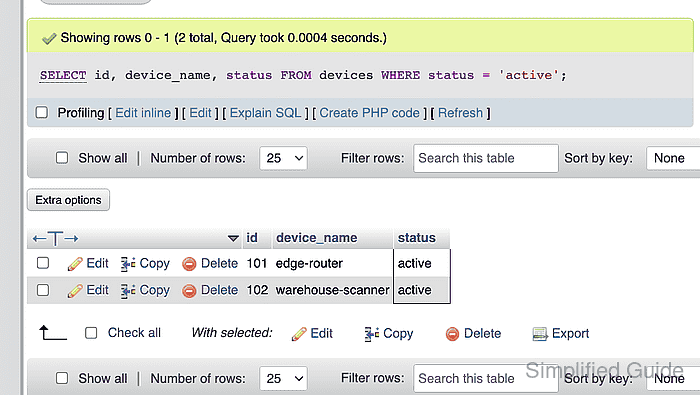This screenshot has height=395, width=700.
Task: Click the red Delete icon for row 102
Action: tap(189, 291)
